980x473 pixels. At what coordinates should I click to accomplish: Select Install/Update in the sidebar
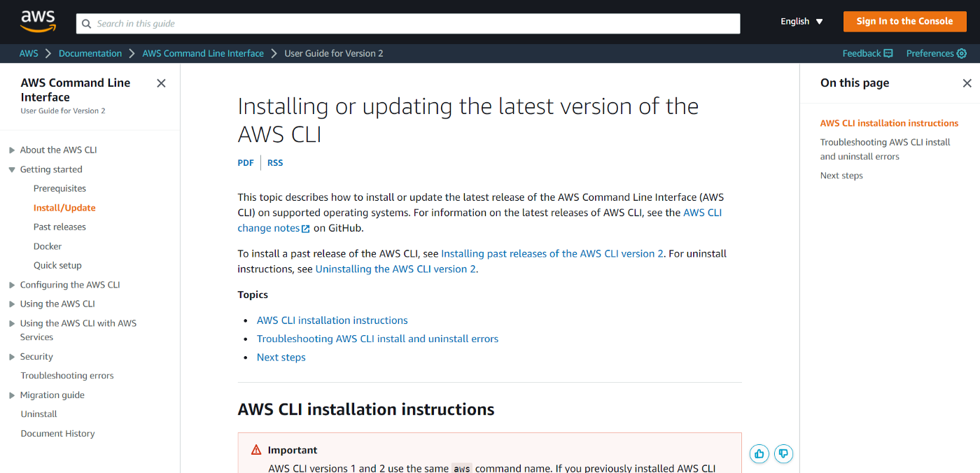point(64,207)
